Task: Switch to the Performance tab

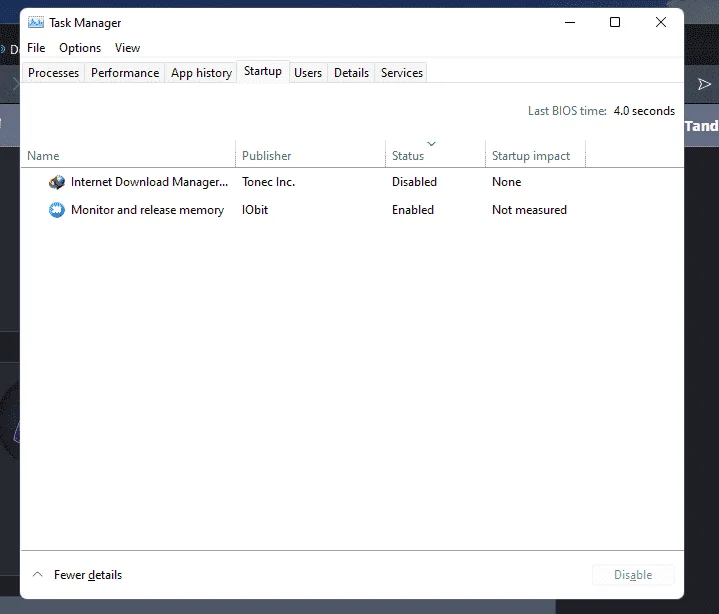Action: pyautogui.click(x=125, y=73)
